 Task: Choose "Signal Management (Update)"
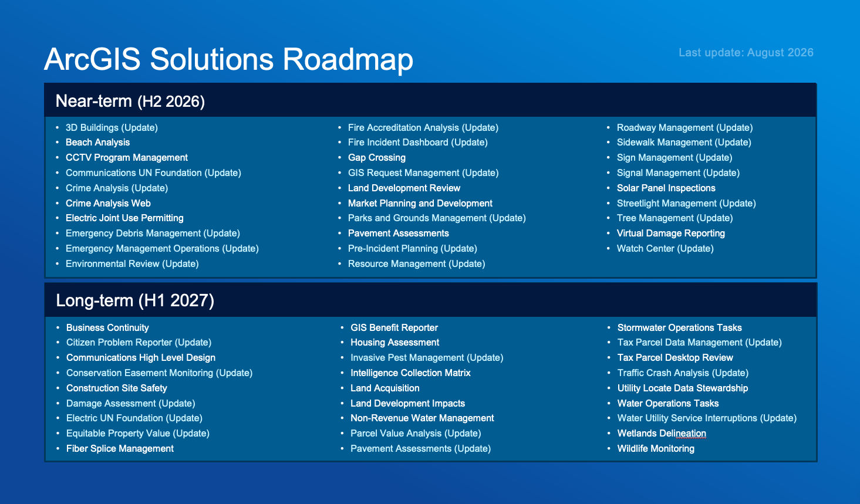point(678,173)
